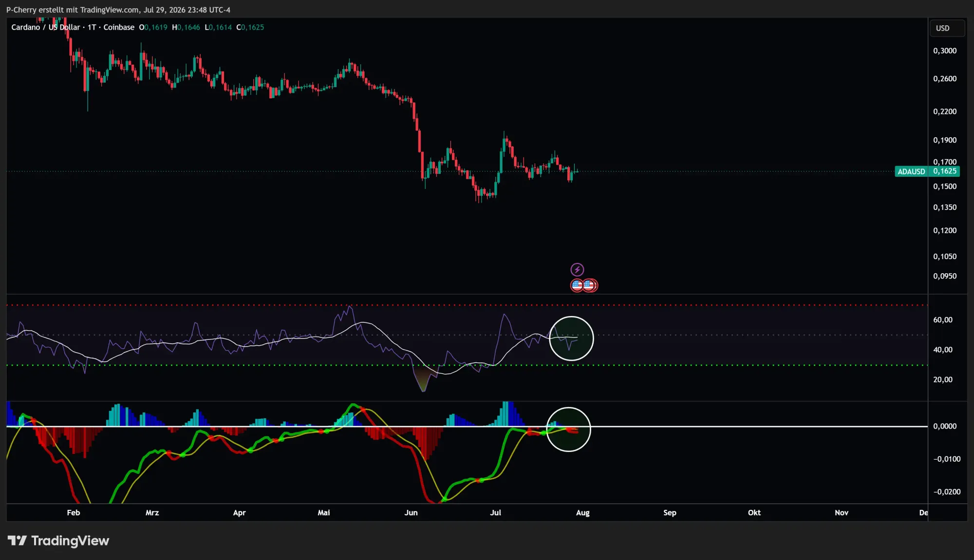Viewport: 974px width, 560px height.
Task: Click the 0,1050 price axis label
Action: point(945,257)
